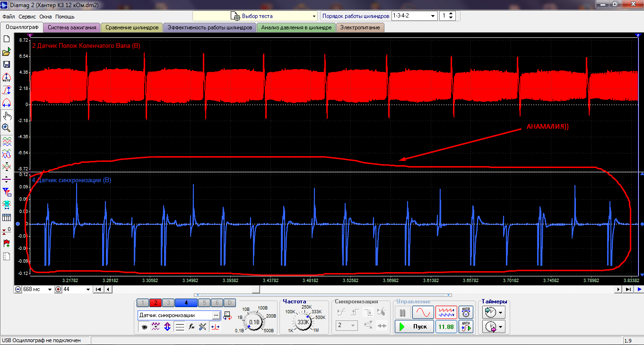The height and width of the screenshot is (345, 644).
Task: Click the purple zero-line marker tool
Action: [7, 179]
